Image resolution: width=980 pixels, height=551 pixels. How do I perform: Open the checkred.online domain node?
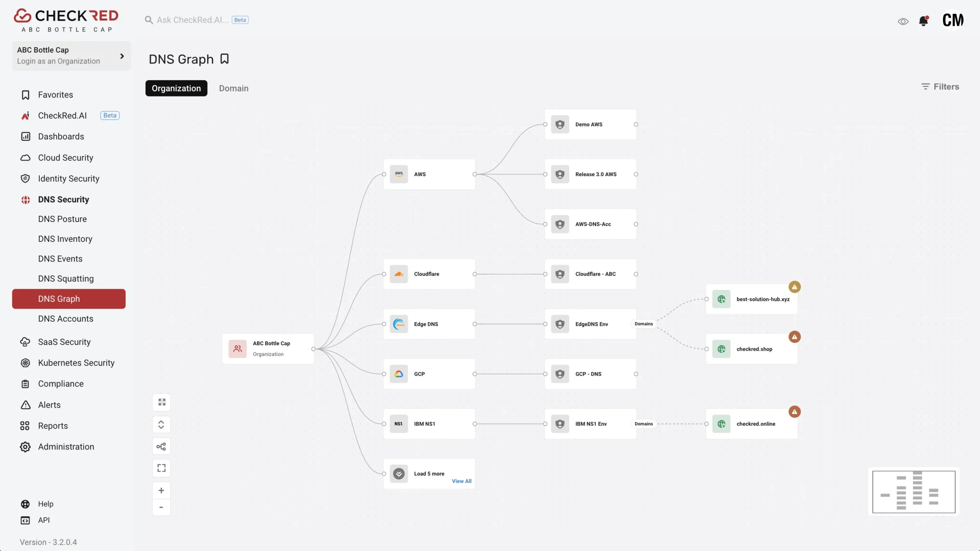751,424
